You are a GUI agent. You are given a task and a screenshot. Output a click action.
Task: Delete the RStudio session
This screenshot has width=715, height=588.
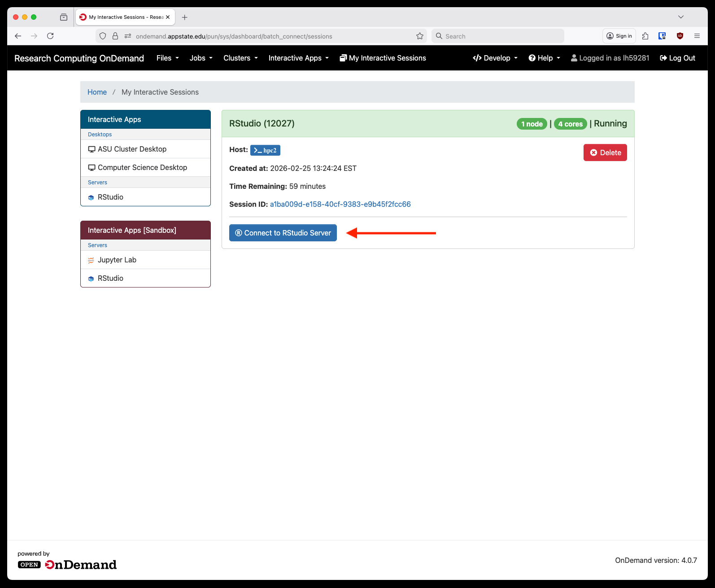point(605,152)
